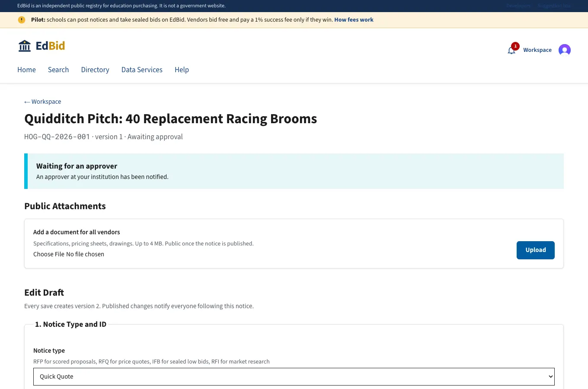588x389 pixels.
Task: Open the Data Services nav item
Action: click(142, 70)
